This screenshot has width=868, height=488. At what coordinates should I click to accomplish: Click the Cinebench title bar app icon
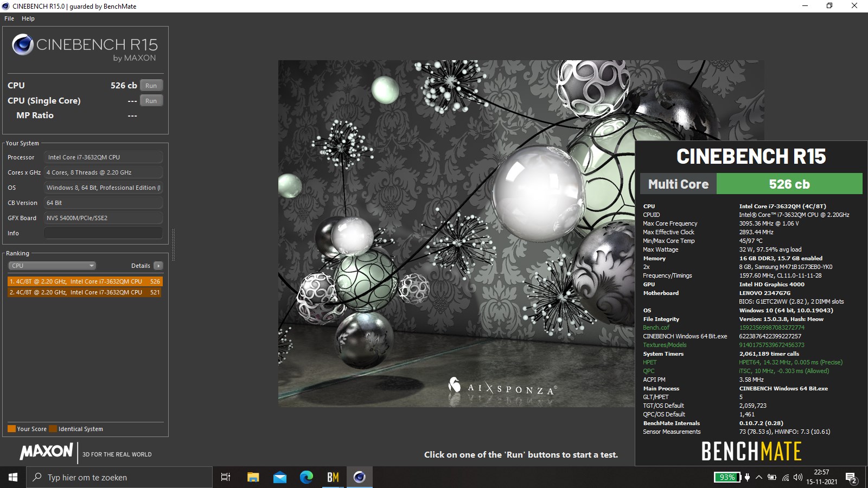[6, 7]
